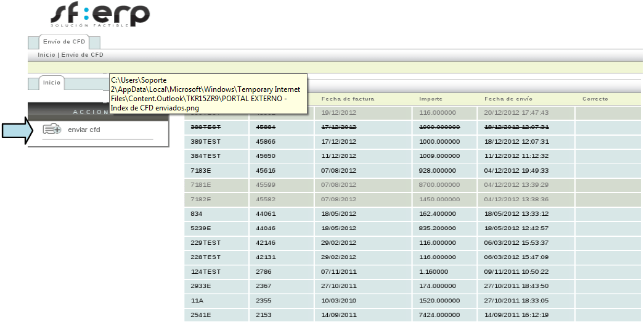Click the "Importe" column header
Screen dimensions: 644x322
(x=430, y=99)
